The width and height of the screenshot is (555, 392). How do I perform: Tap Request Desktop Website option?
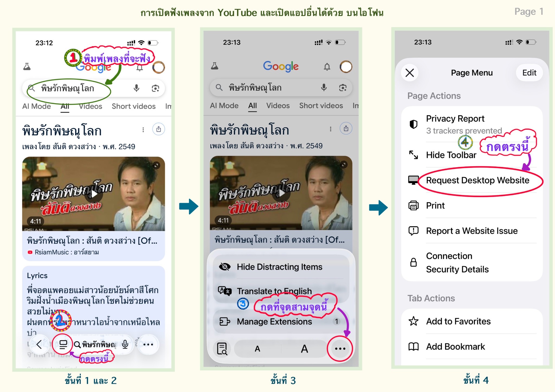472,180
